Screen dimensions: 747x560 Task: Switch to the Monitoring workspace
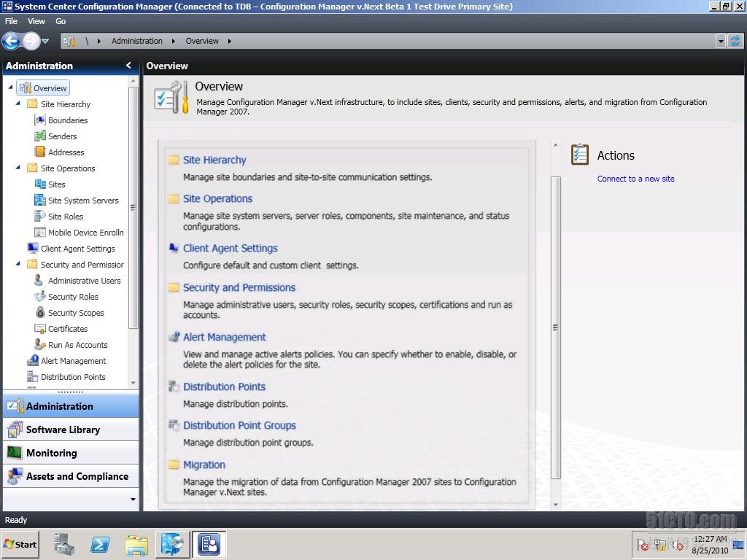pos(71,453)
